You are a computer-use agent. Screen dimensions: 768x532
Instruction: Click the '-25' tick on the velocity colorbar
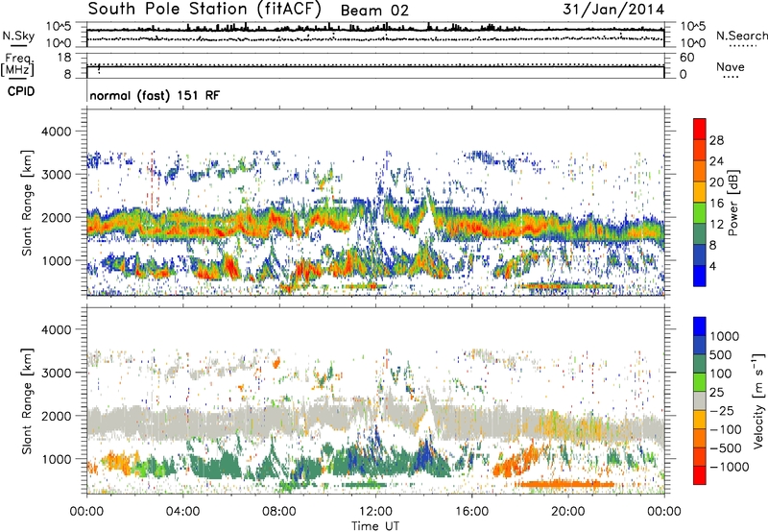tap(722, 410)
